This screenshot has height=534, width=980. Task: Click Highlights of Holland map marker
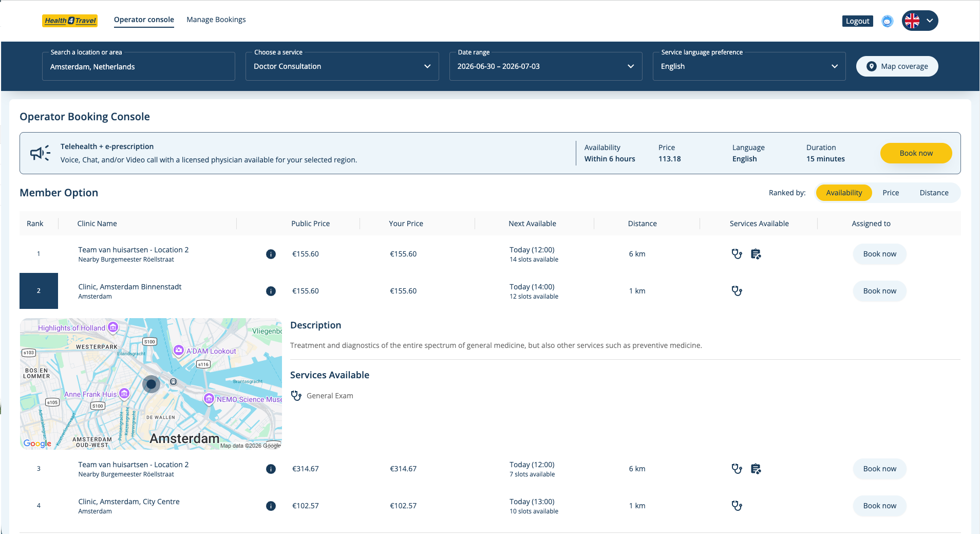[x=113, y=327]
